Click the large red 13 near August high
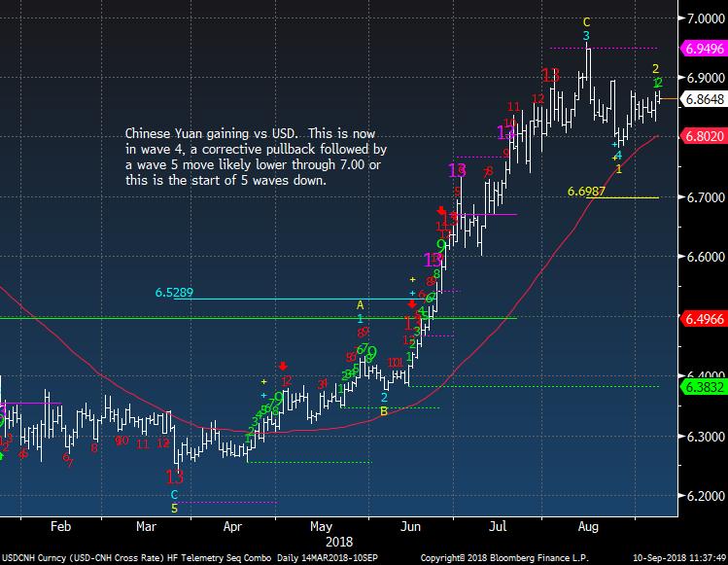The image size is (728, 565). pyautogui.click(x=551, y=75)
